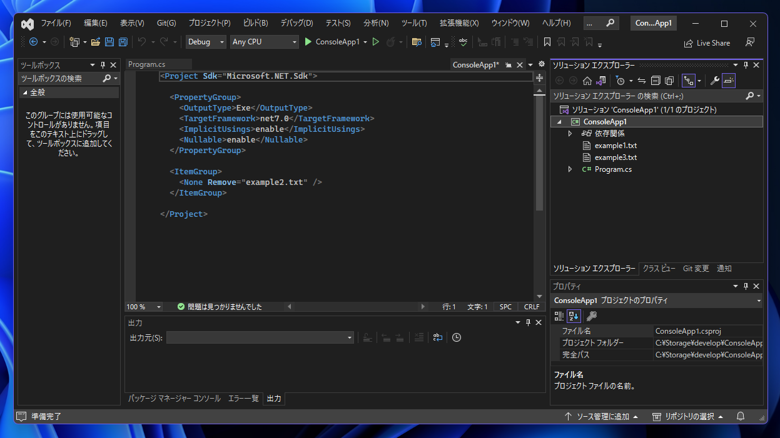Switch to the エラー一覧 tab
Screen dimensions: 780x438
[x=243, y=398]
